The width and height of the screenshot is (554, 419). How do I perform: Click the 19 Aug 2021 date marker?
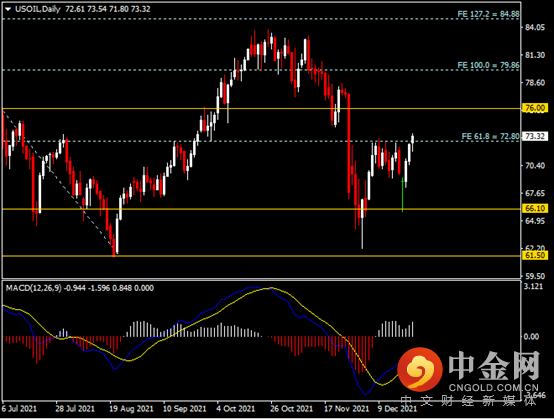[131, 409]
